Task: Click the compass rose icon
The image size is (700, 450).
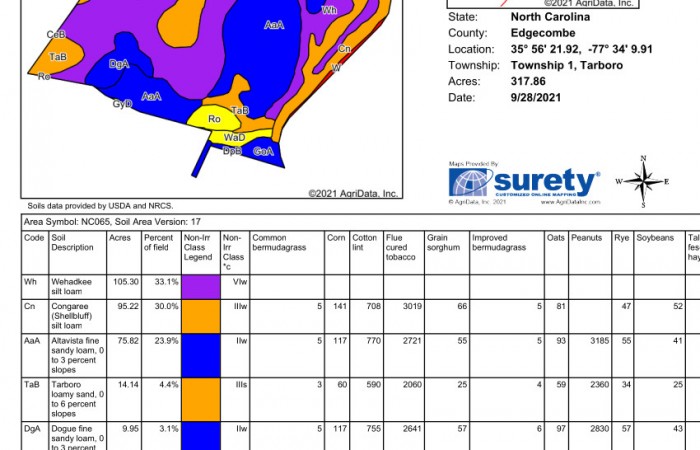Action: tap(643, 182)
